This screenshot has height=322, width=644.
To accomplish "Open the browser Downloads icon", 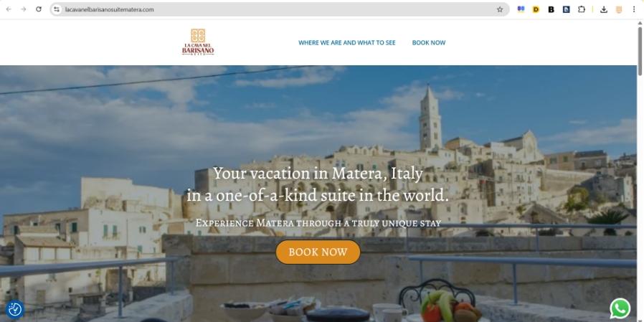I will click(x=603, y=9).
